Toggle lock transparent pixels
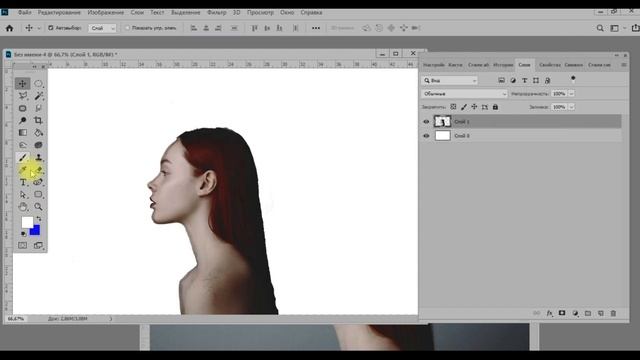Image resolution: width=640 pixels, height=360 pixels. [453, 107]
